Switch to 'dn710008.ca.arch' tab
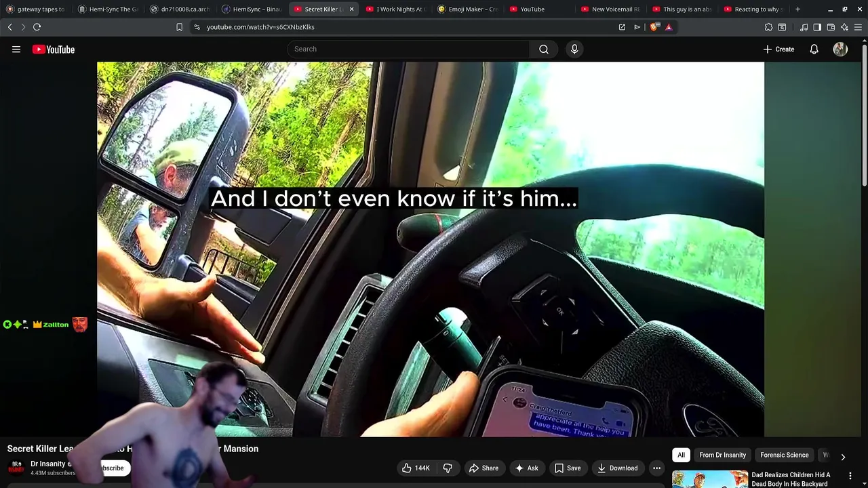 180,9
